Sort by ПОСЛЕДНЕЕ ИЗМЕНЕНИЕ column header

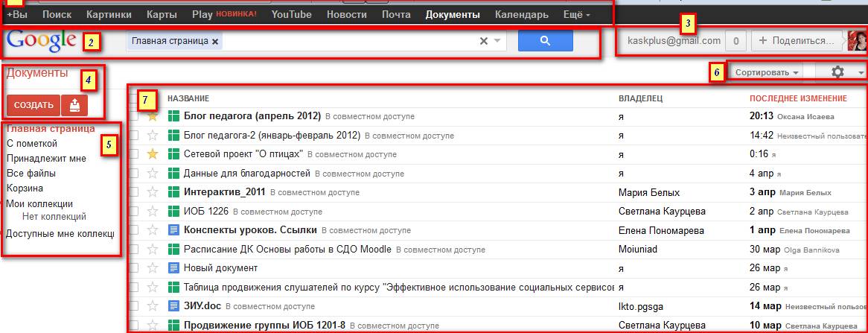[x=798, y=98]
